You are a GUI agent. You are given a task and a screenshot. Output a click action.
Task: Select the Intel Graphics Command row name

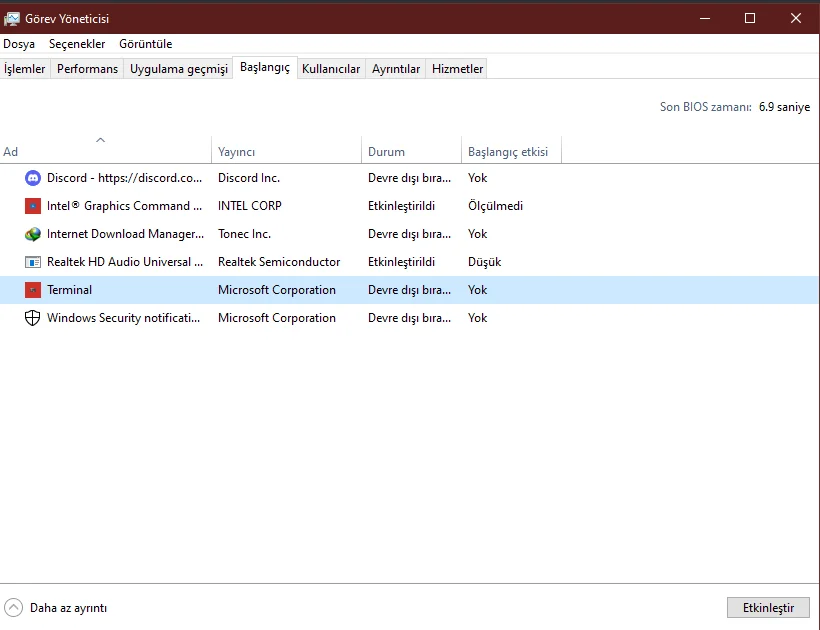(x=124, y=206)
